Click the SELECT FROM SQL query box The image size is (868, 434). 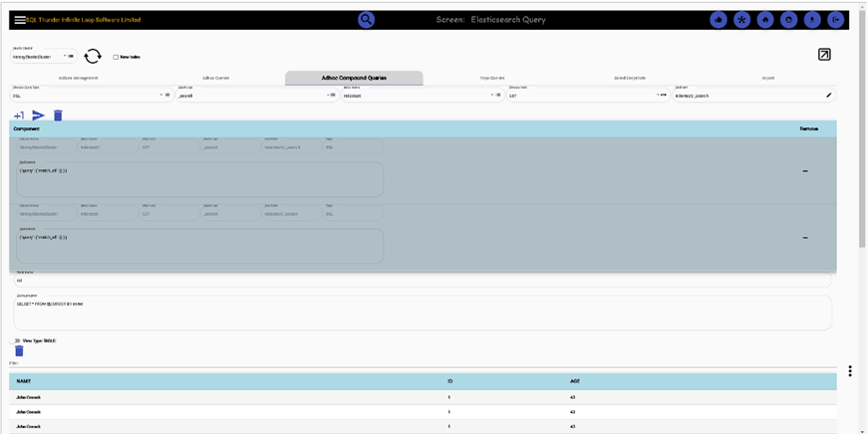pyautogui.click(x=423, y=313)
